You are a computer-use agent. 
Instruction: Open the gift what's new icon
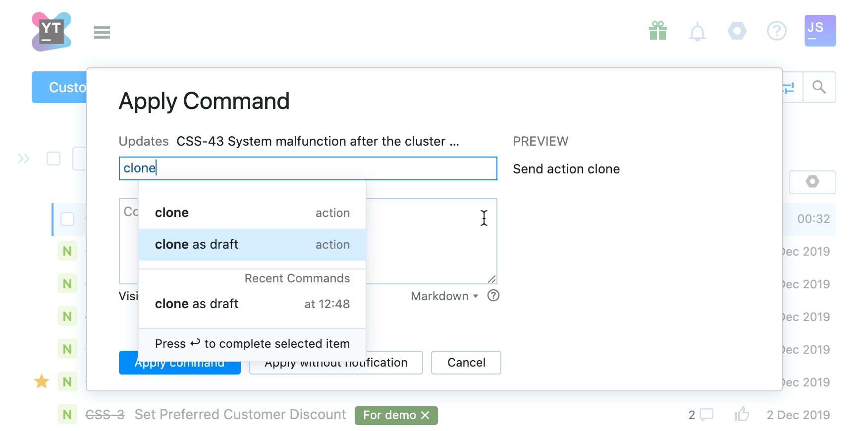pyautogui.click(x=657, y=31)
